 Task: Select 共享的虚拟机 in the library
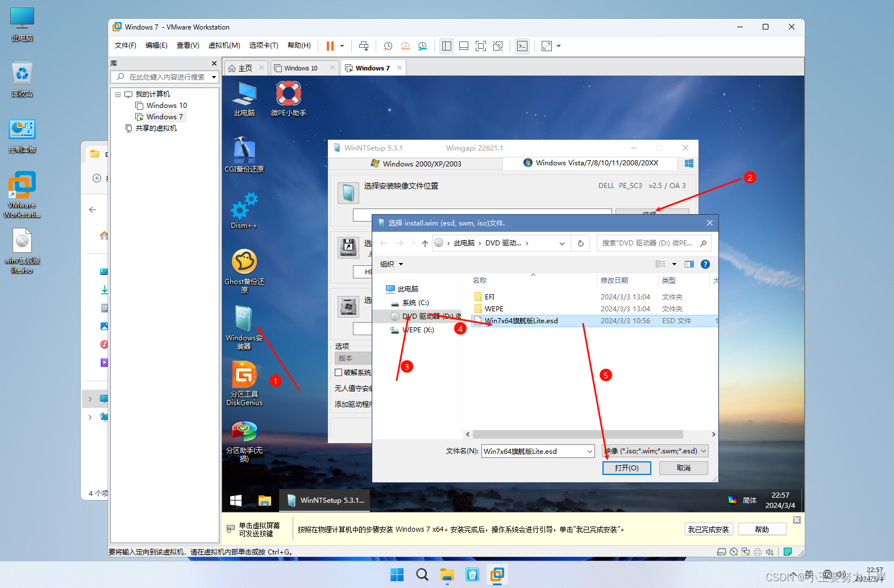pyautogui.click(x=156, y=128)
